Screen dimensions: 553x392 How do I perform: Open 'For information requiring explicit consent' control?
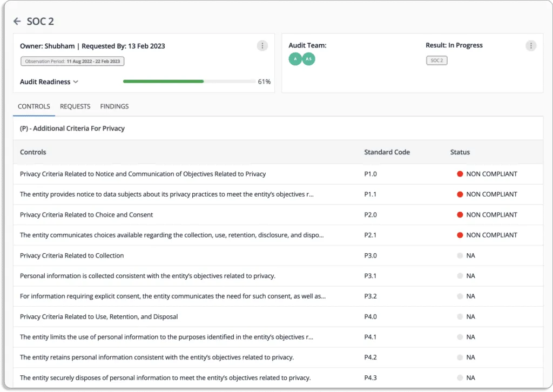click(173, 296)
